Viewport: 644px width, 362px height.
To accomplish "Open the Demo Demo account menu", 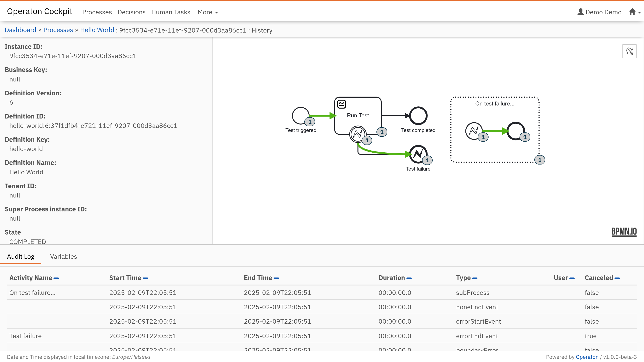I will (600, 12).
